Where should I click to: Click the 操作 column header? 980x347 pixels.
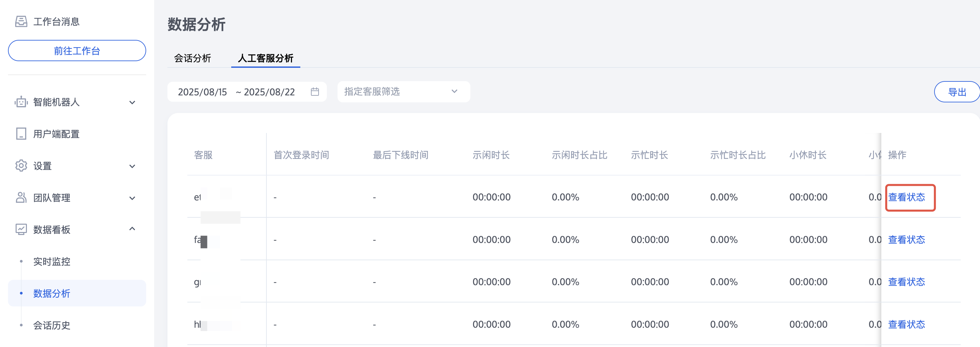click(897, 155)
